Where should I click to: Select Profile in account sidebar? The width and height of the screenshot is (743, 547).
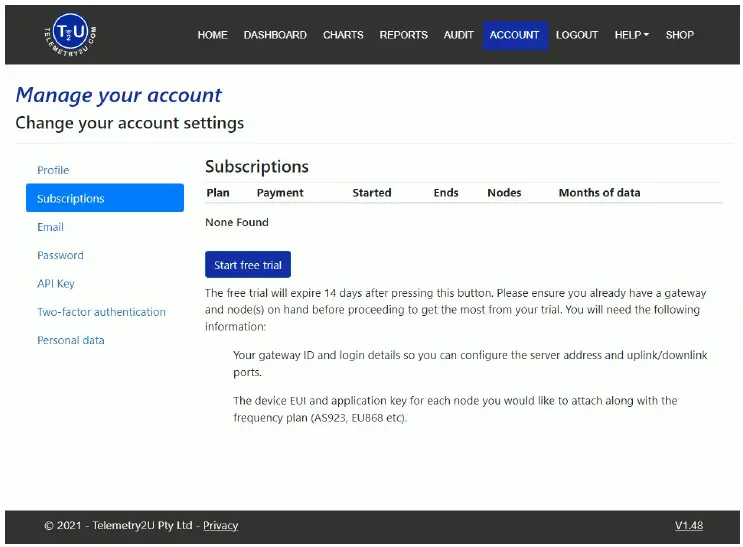(53, 170)
